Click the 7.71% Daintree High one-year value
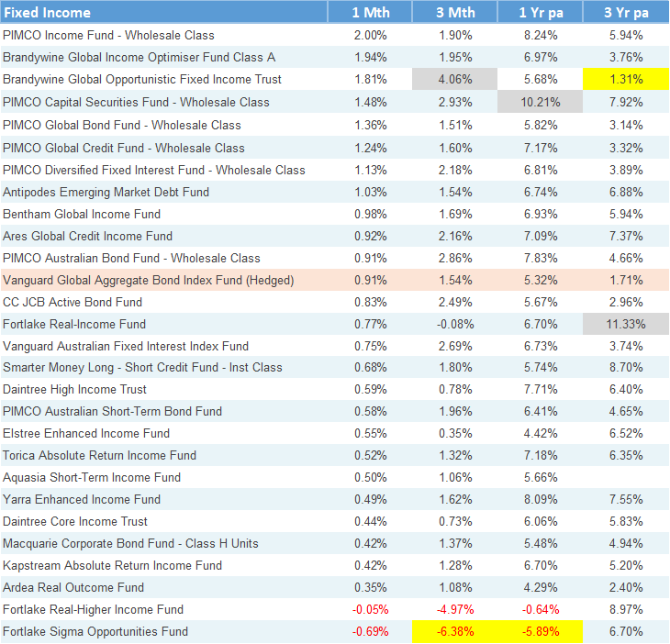 coord(541,390)
